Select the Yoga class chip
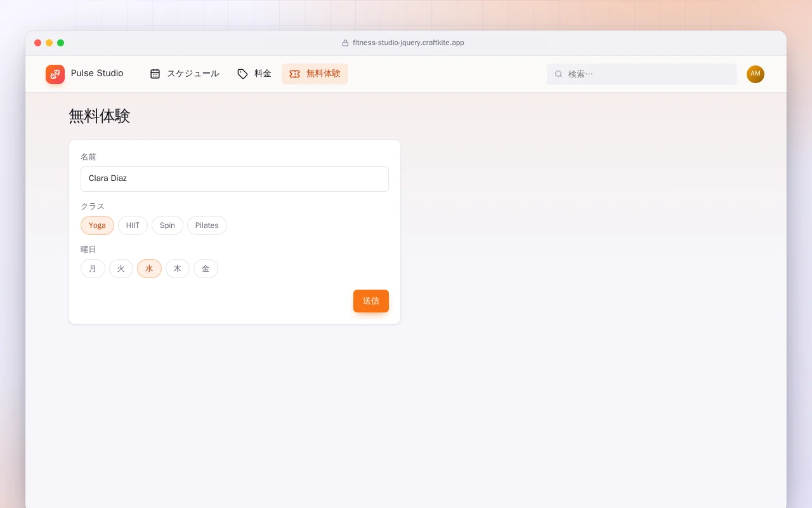 tap(97, 225)
